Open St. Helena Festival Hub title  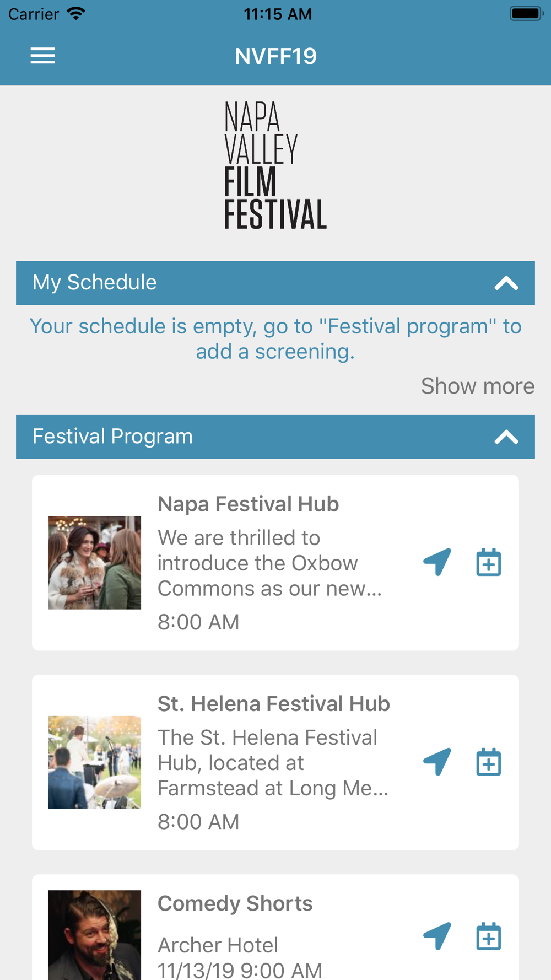(274, 704)
